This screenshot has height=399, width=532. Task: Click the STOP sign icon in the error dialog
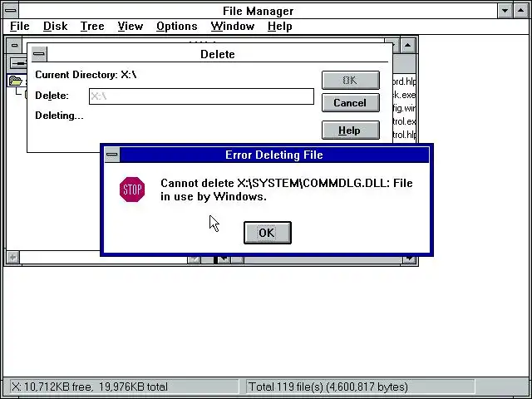pos(132,190)
